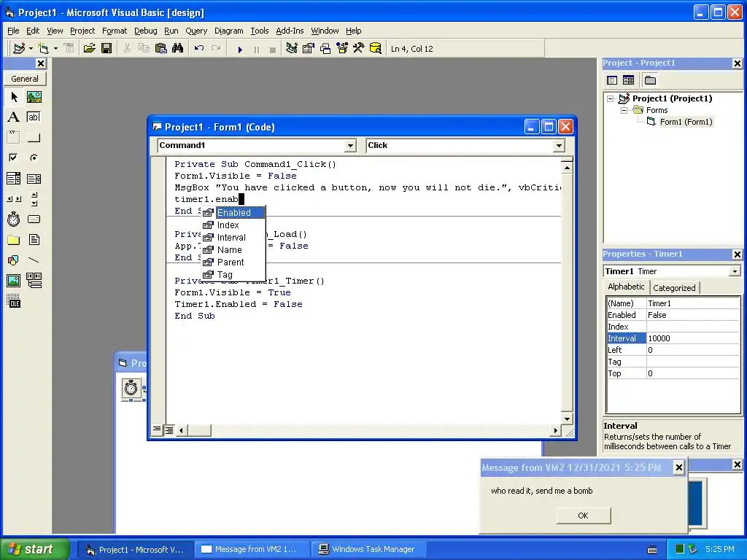Click OK on the VM2 message box

583,516
